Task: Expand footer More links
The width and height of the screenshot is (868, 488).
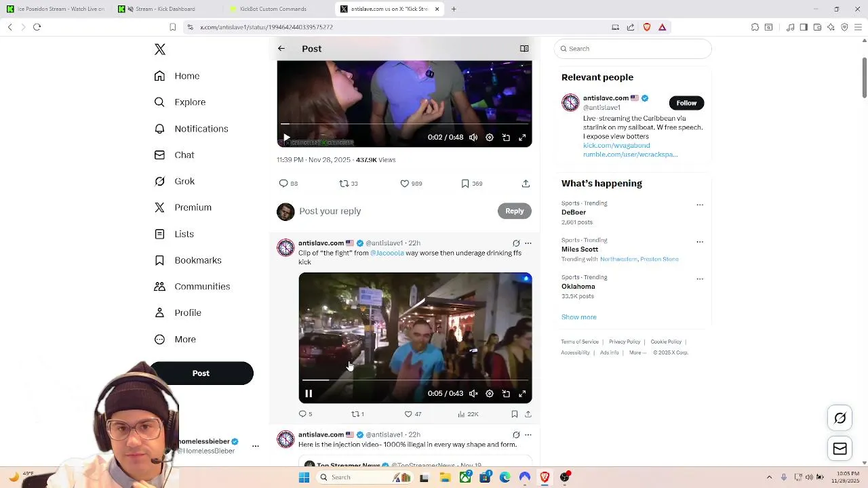Action: point(637,352)
